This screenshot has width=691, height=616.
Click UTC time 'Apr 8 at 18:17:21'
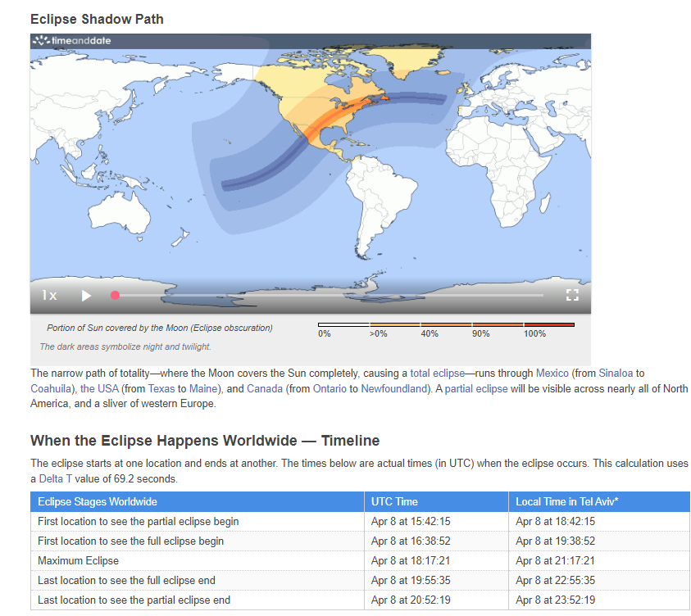coord(411,561)
